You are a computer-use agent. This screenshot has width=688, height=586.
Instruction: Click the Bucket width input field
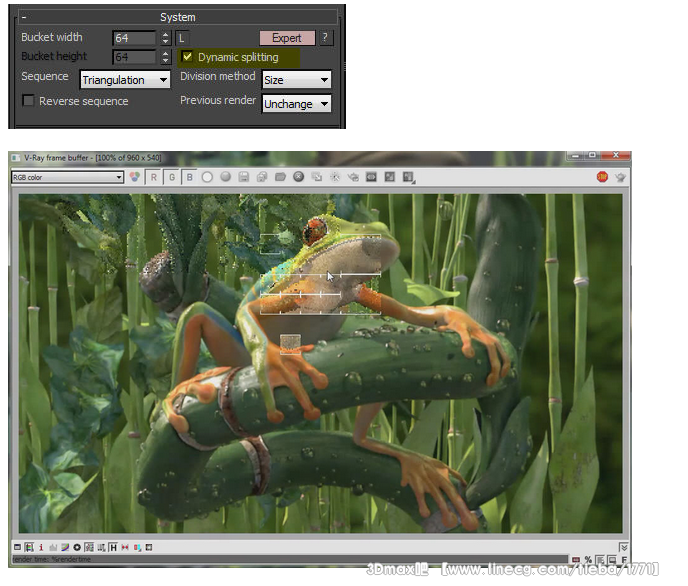[x=134, y=38]
